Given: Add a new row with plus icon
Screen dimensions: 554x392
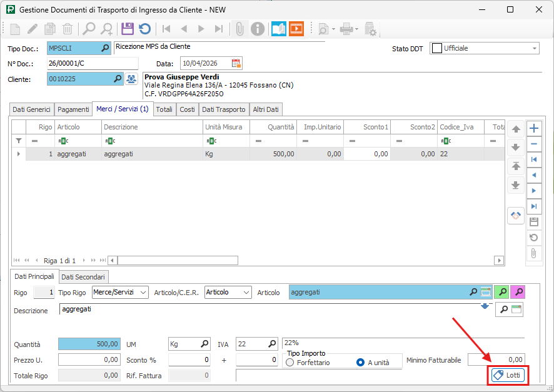Looking at the screenshot, I should click(533, 128).
